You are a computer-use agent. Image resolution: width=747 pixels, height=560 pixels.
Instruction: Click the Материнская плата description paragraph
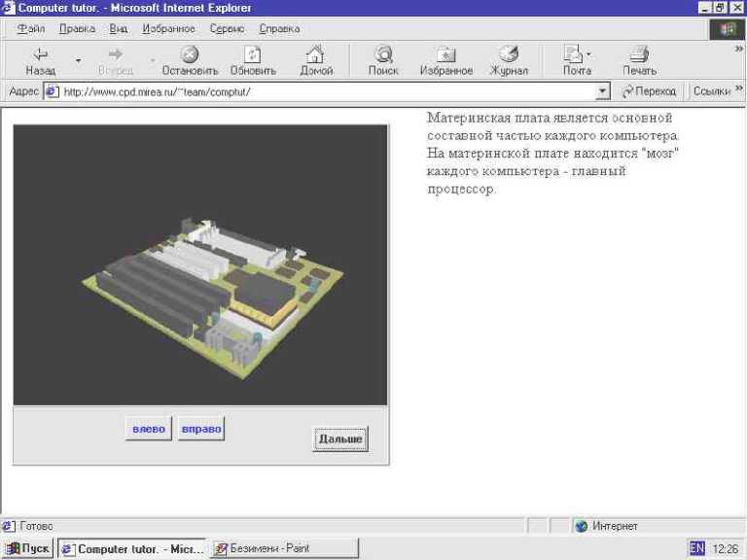(552, 154)
